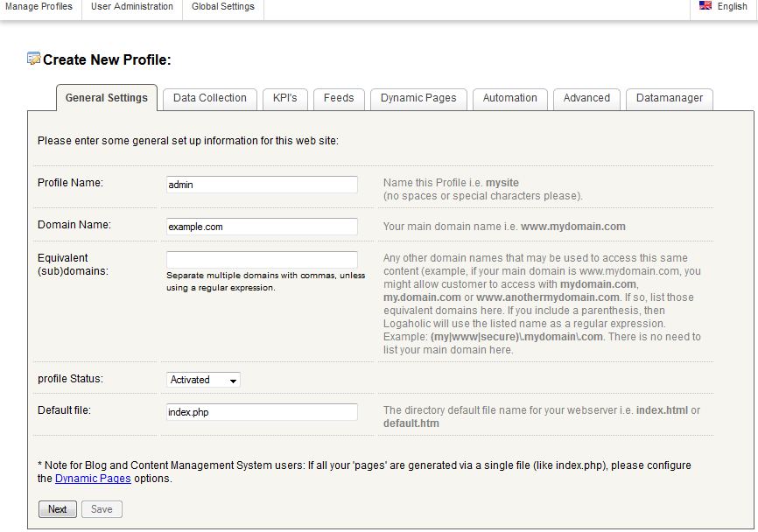Open the Global Settings menu
Viewport: 758px width, 532px height.
point(223,7)
